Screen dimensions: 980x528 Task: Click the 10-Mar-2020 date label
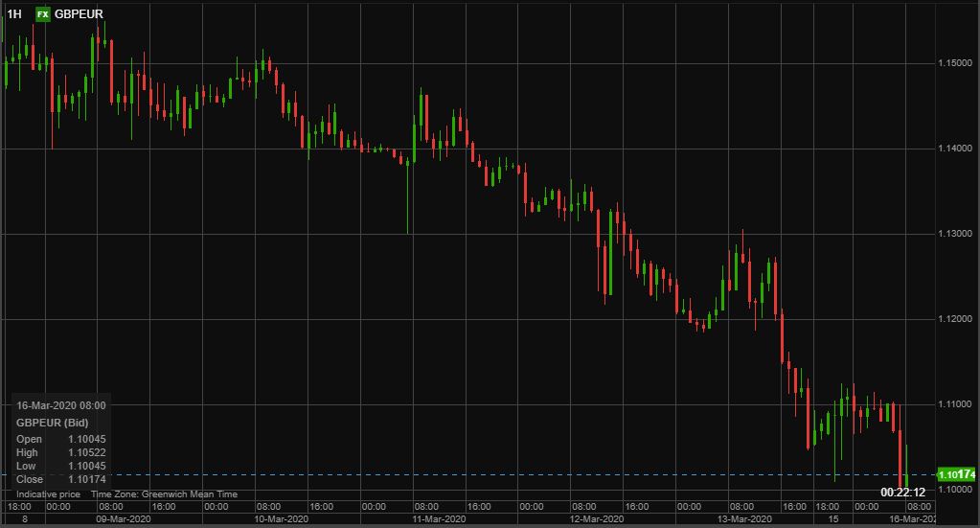pos(281,519)
